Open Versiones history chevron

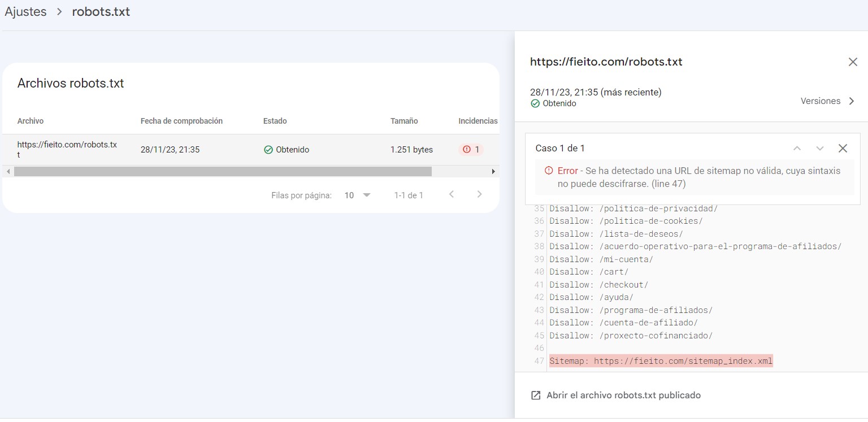(x=852, y=101)
